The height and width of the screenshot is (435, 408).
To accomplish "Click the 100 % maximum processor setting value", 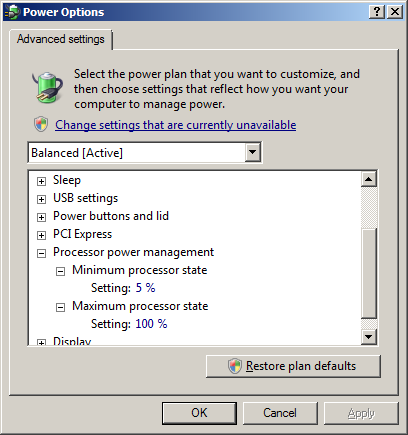I will tap(151, 324).
